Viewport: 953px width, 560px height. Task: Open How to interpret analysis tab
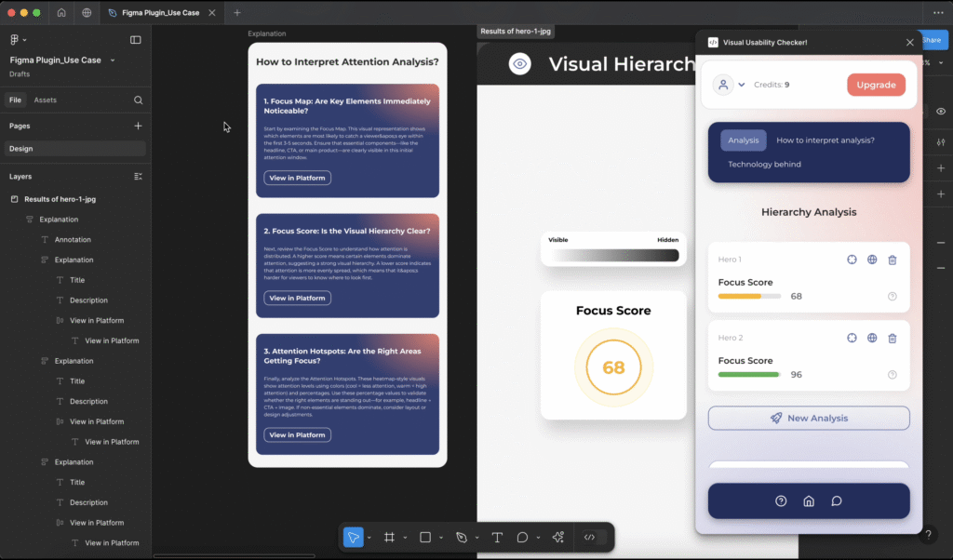(825, 140)
